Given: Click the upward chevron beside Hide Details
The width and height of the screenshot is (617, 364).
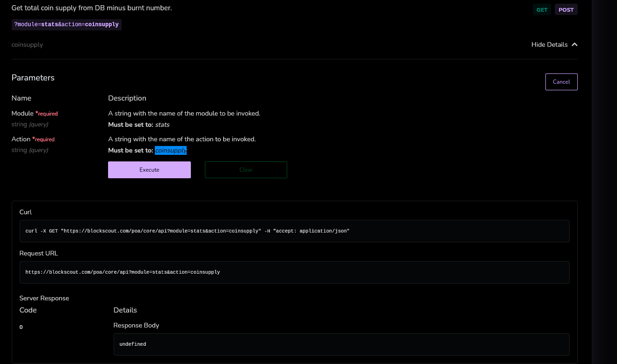Looking at the screenshot, I should [x=574, y=44].
